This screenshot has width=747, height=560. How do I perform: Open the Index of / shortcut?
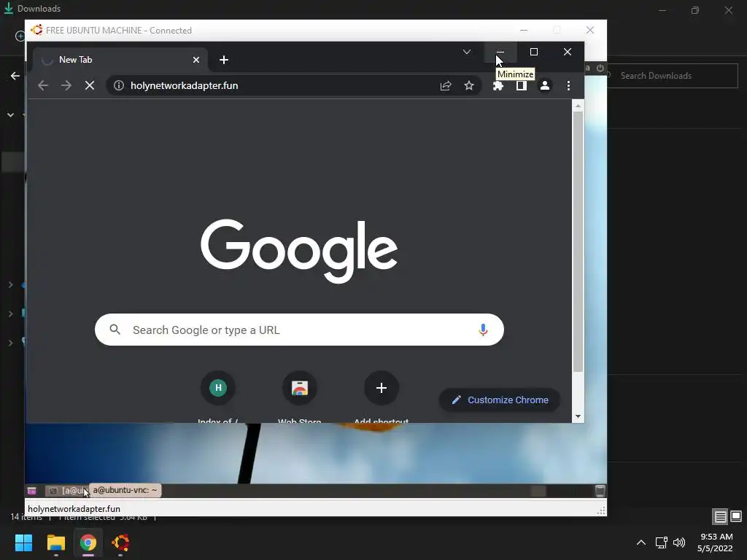[x=218, y=396]
